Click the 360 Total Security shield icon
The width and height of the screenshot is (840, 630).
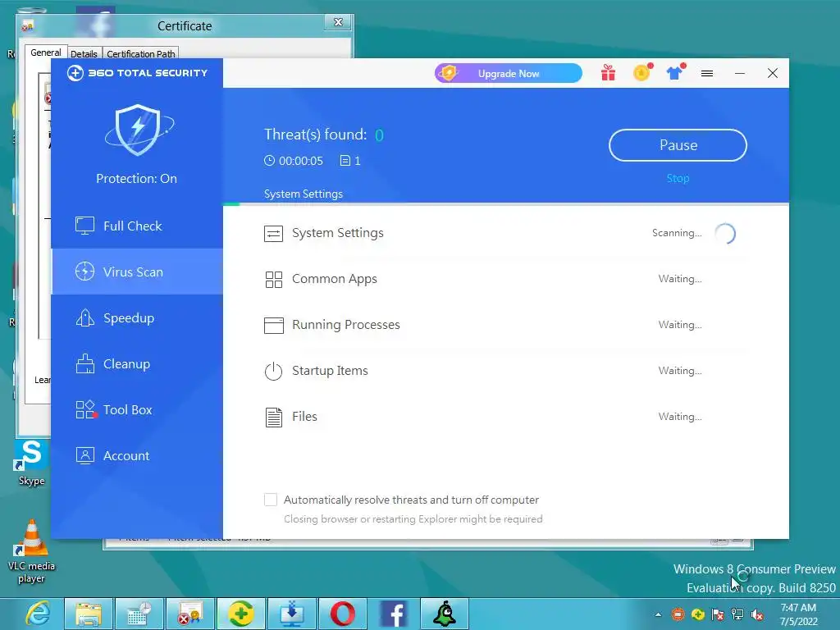click(x=138, y=130)
